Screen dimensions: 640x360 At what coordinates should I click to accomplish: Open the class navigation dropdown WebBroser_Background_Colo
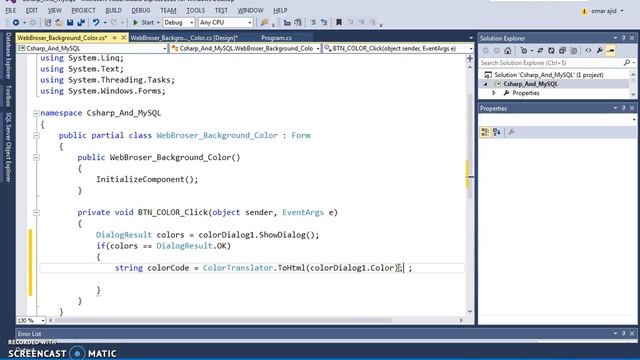[245, 49]
